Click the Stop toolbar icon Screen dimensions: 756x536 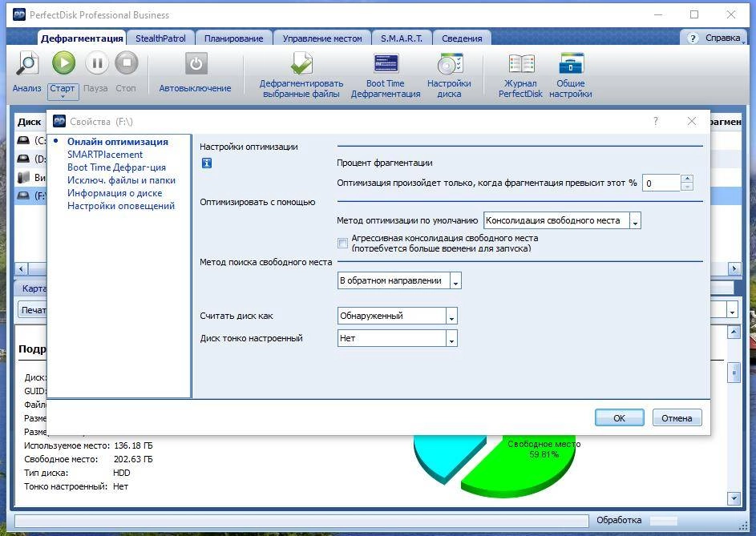(127, 62)
